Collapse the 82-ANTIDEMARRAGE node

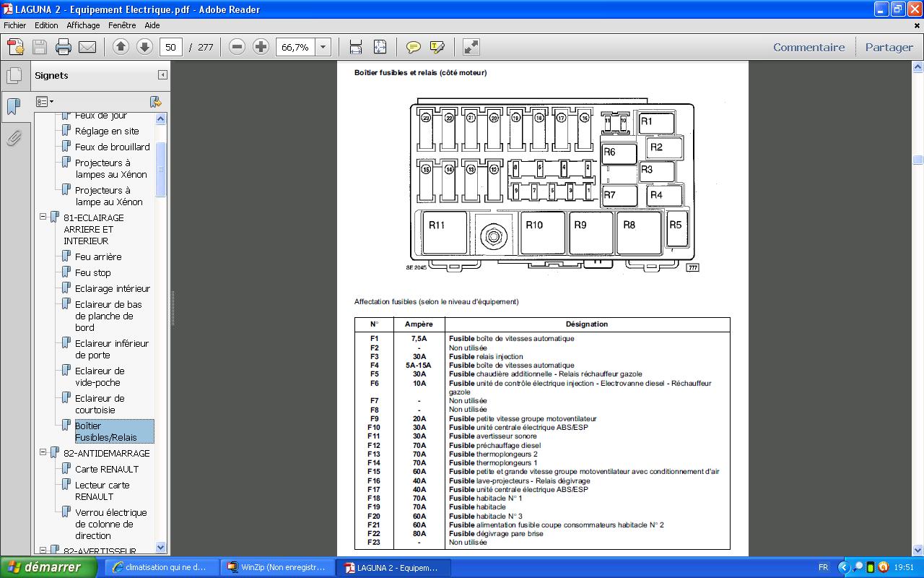(43, 452)
